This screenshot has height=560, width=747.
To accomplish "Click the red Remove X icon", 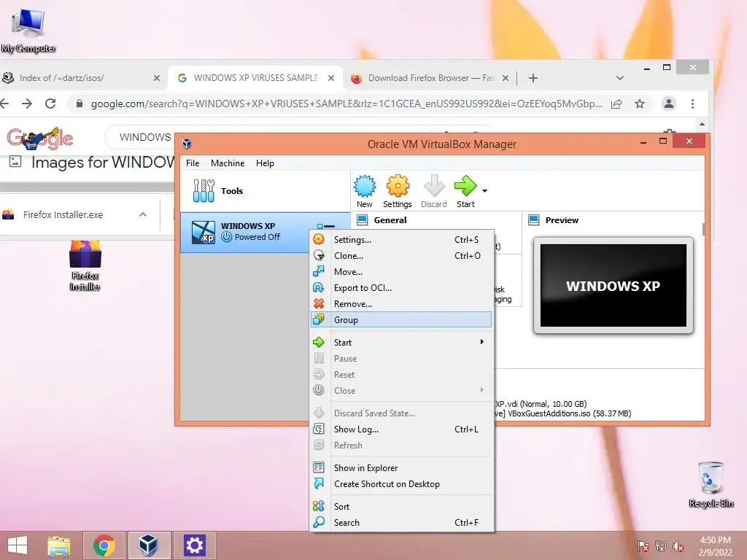I will [x=319, y=304].
